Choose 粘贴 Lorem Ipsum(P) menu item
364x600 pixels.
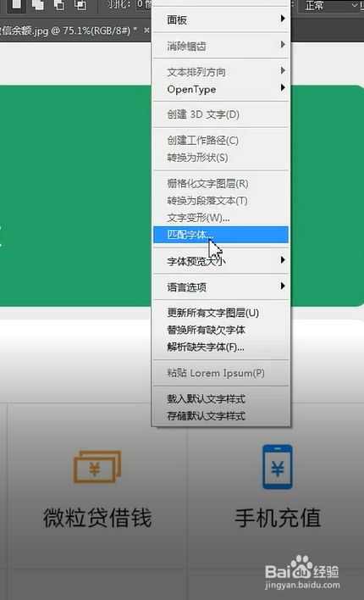pyautogui.click(x=221, y=373)
